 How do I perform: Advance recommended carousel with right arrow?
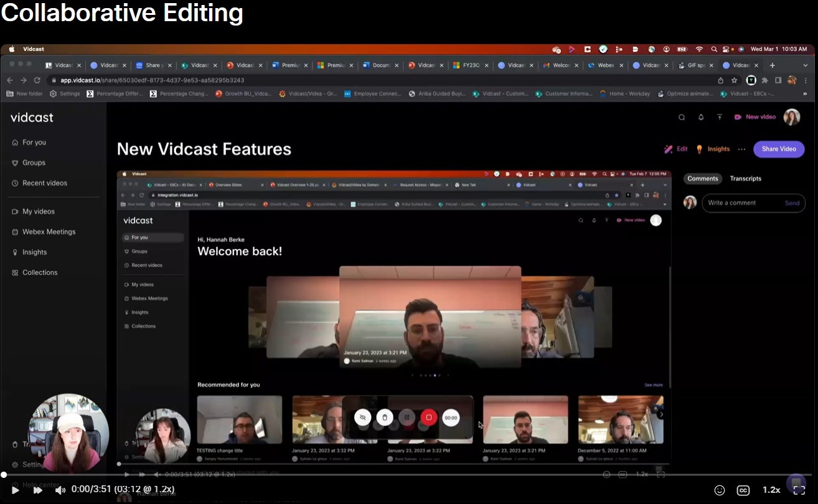661,414
